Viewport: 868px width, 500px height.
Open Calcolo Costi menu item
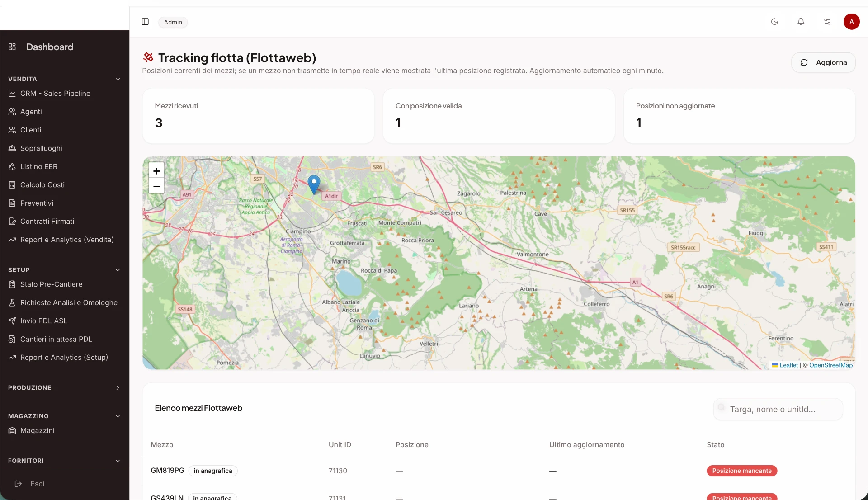pos(42,185)
